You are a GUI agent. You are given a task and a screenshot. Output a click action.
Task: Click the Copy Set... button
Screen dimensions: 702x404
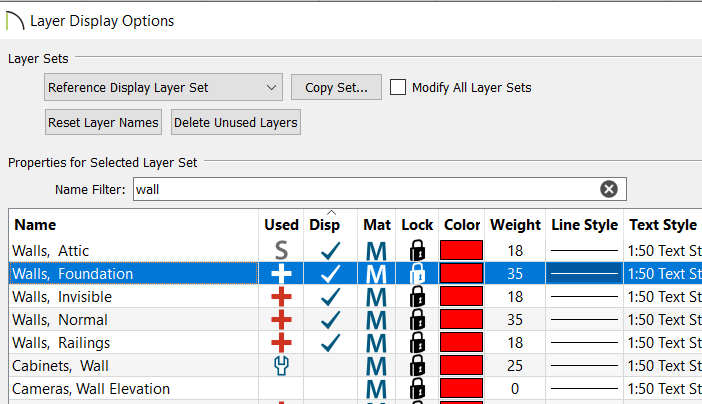point(336,87)
